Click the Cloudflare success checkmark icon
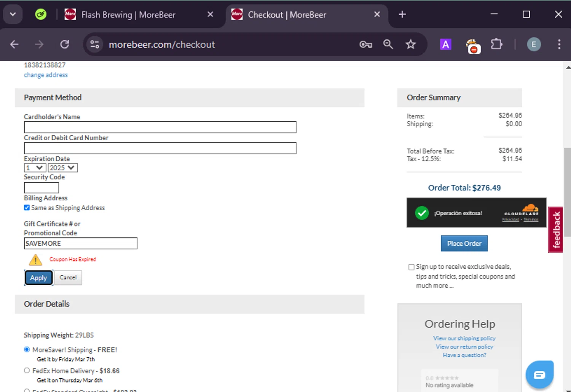571x392 pixels. 422,213
